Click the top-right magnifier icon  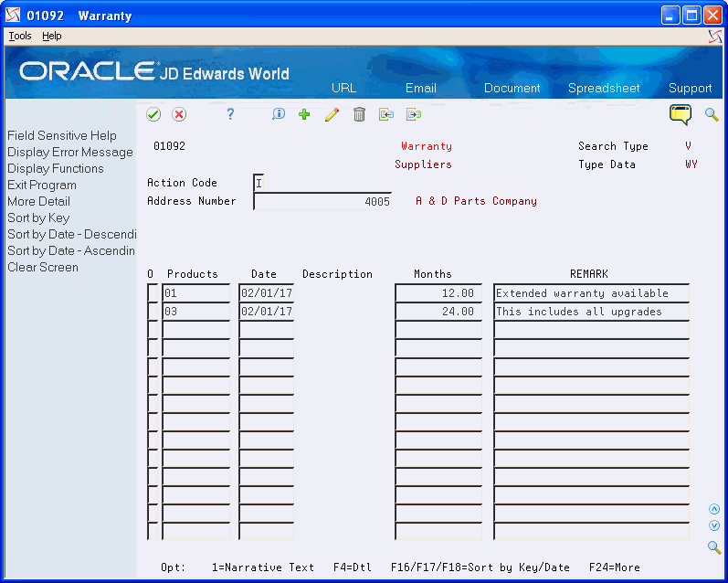click(x=712, y=114)
